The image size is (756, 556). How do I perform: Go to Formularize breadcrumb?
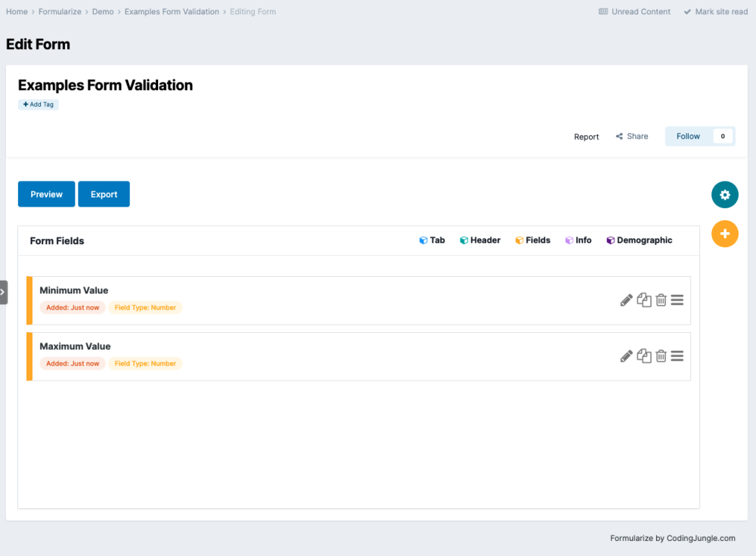click(x=60, y=12)
